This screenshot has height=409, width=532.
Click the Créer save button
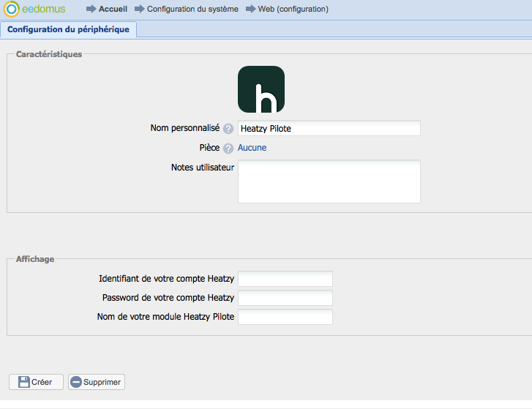coord(36,382)
